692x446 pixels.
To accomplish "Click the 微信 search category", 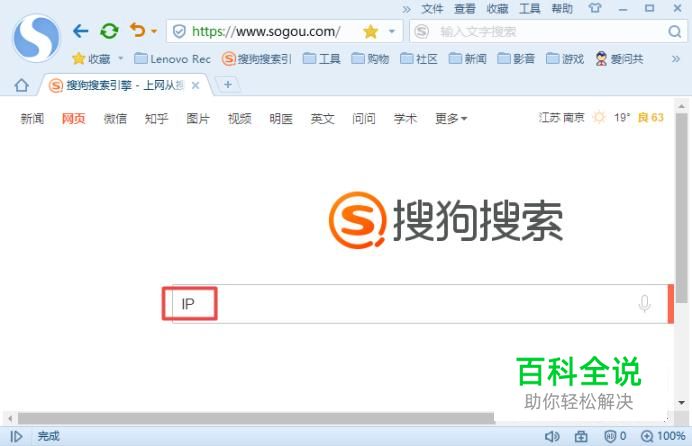I will 115,118.
